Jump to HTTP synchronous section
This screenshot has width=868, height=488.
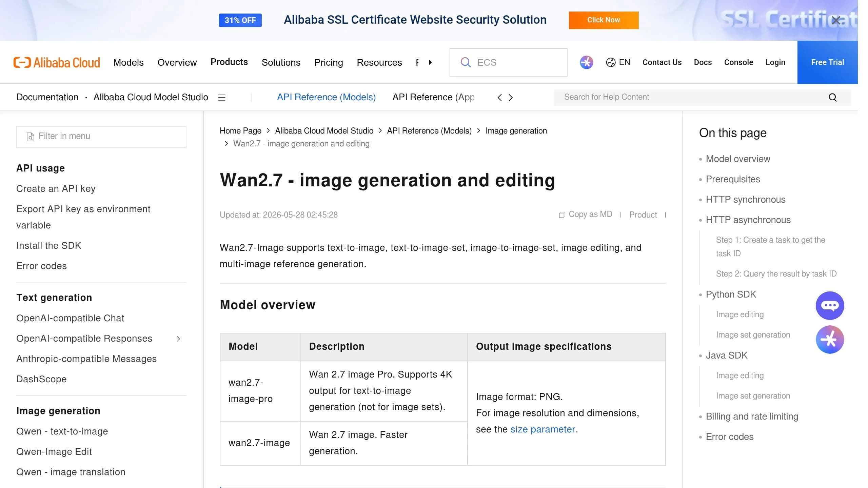[745, 200]
